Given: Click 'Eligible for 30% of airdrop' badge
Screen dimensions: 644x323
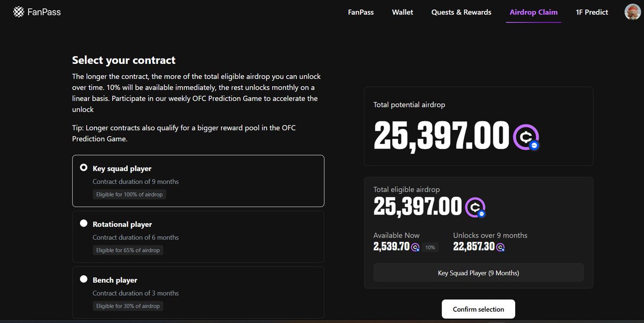Looking at the screenshot, I should click(128, 306).
